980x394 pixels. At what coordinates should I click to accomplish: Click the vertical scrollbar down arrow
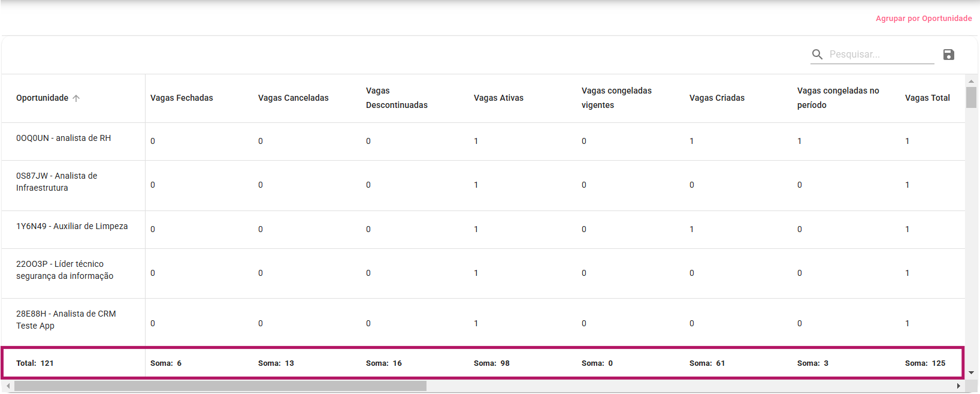pos(971,372)
